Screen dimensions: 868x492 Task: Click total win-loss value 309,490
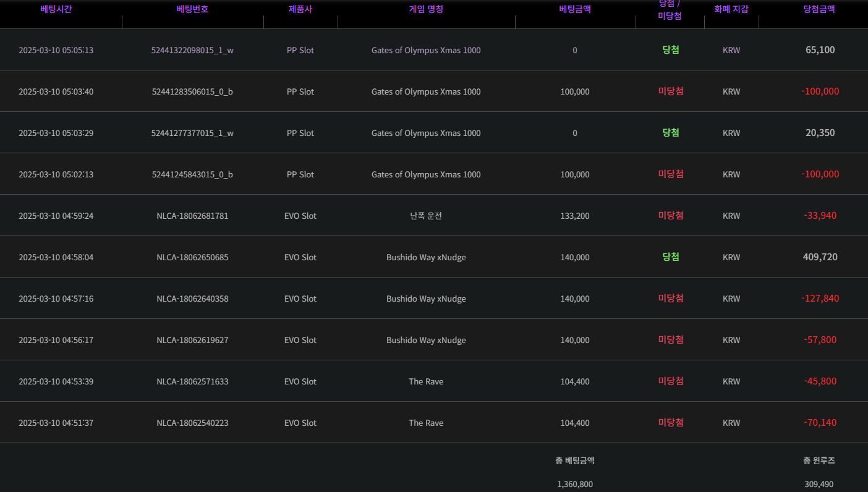819,485
